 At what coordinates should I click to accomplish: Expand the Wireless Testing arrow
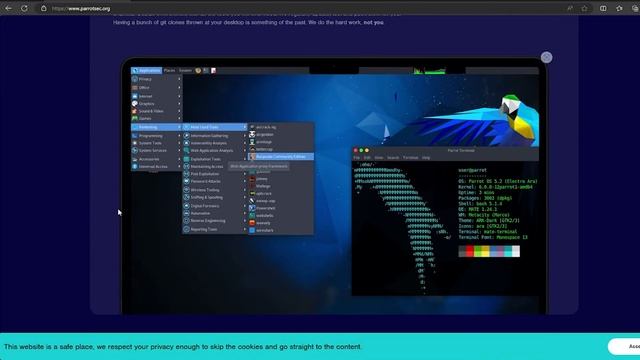pyautogui.click(x=245, y=190)
